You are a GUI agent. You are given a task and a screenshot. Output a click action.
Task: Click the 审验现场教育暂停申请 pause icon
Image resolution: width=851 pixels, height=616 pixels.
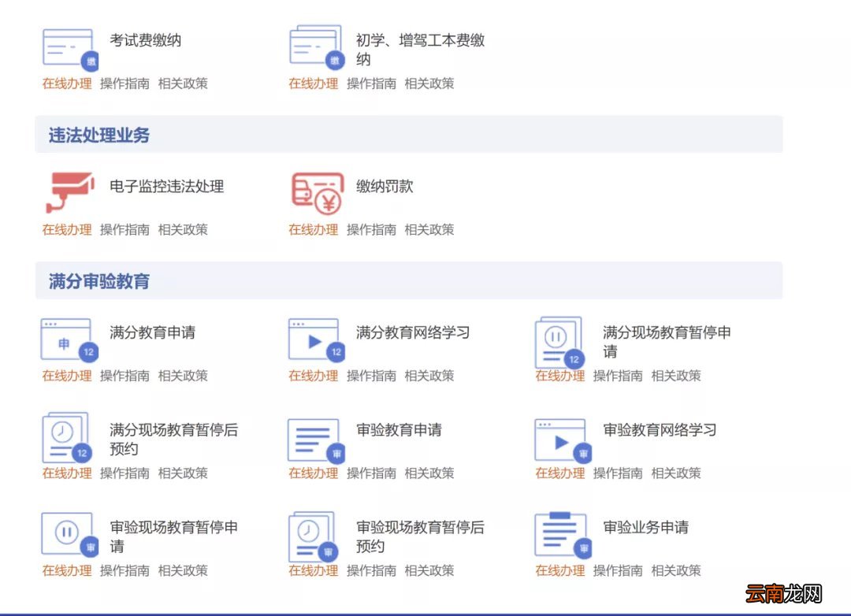coord(69,535)
